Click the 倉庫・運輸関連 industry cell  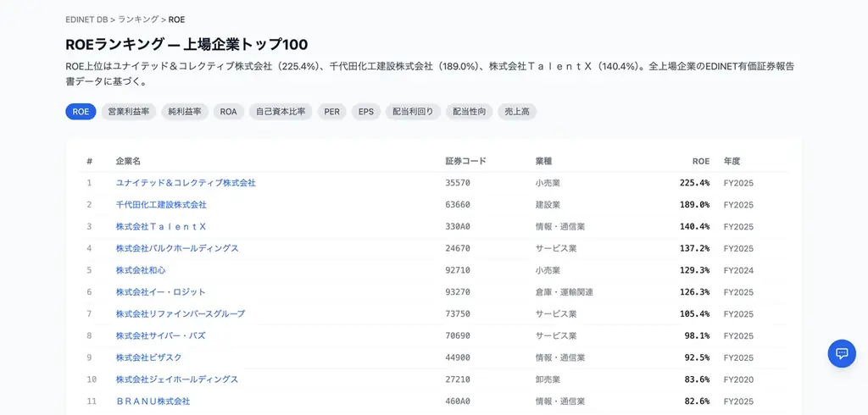pyautogui.click(x=564, y=292)
